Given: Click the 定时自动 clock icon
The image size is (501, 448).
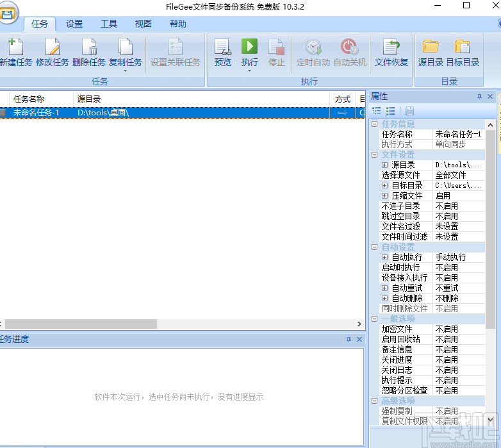Looking at the screenshot, I should click(313, 47).
